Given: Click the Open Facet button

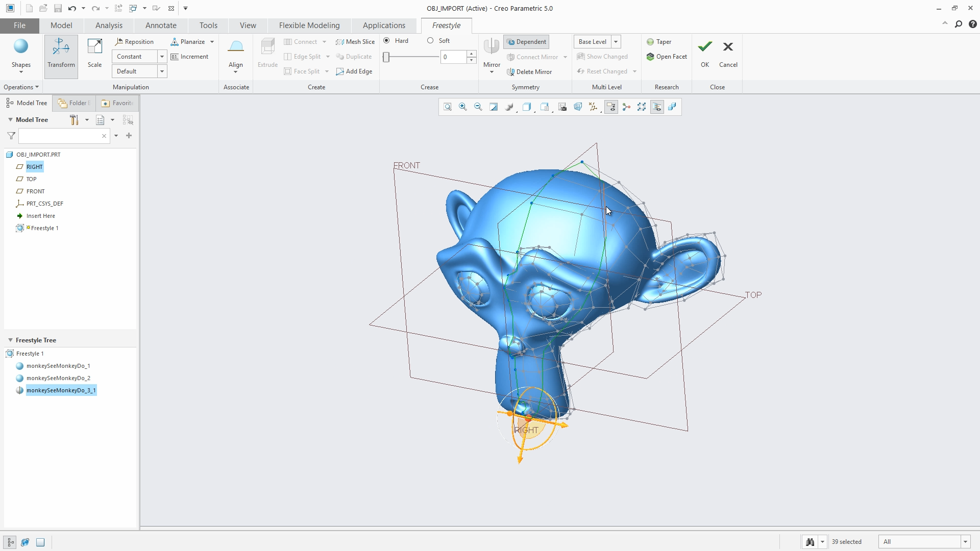Looking at the screenshot, I should [x=667, y=57].
